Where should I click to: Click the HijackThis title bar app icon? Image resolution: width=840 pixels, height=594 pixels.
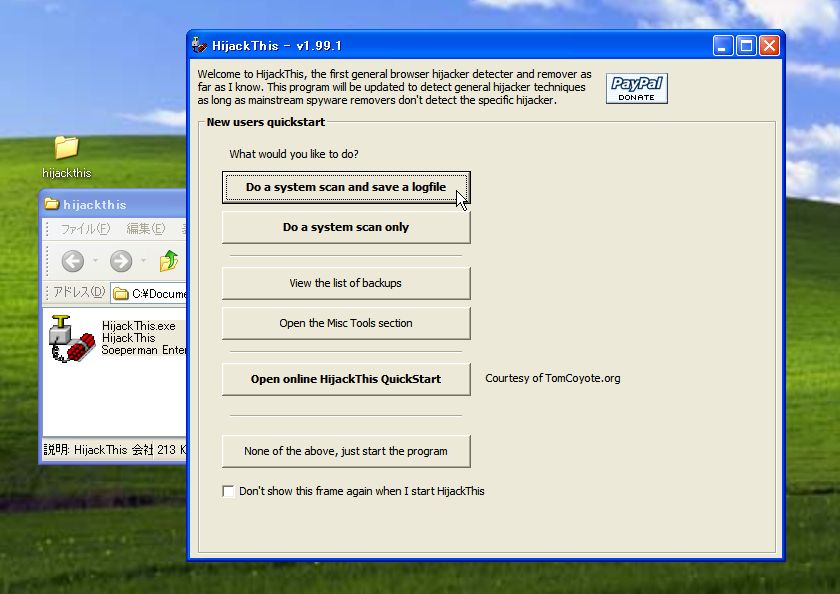pos(199,45)
